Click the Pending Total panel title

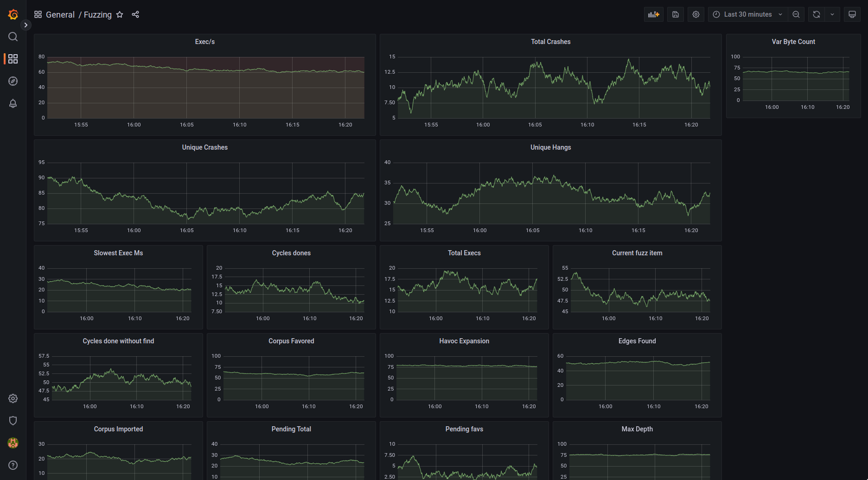[291, 429]
